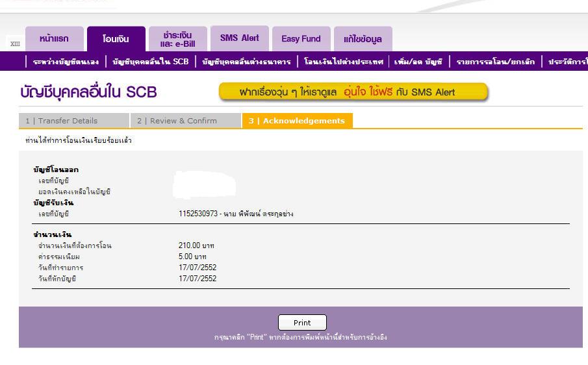
Task: Switch to the SMS Alert tab
Action: pos(240,38)
